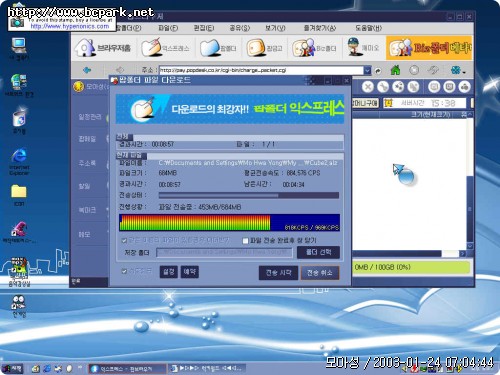This screenshot has height=375, width=500.
Task: Click the 저장 폴더 path field
Action: click(x=224, y=252)
